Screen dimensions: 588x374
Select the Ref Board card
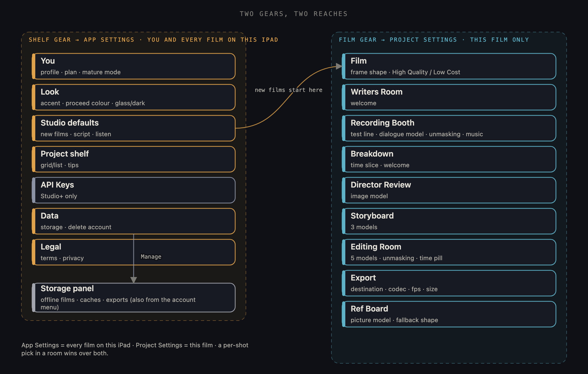[x=449, y=314]
